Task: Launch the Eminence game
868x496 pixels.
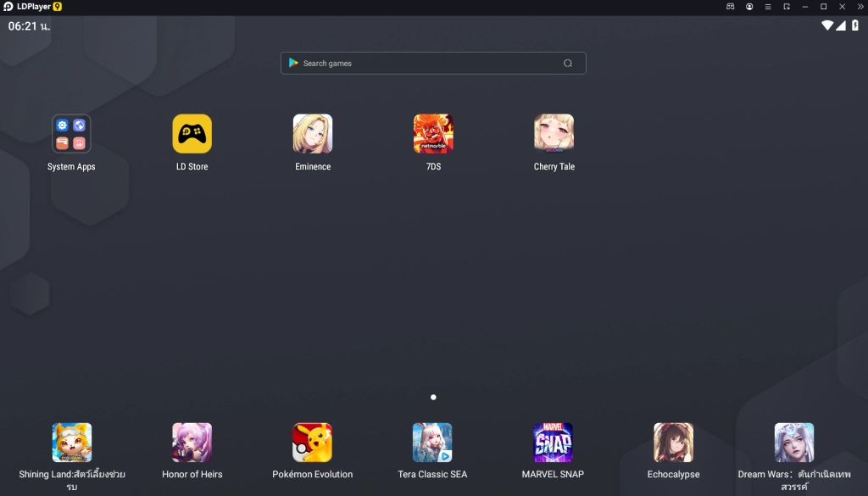Action: coord(312,133)
